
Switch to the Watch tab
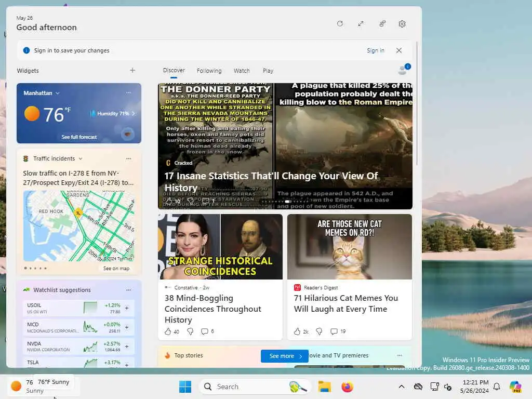pyautogui.click(x=242, y=71)
